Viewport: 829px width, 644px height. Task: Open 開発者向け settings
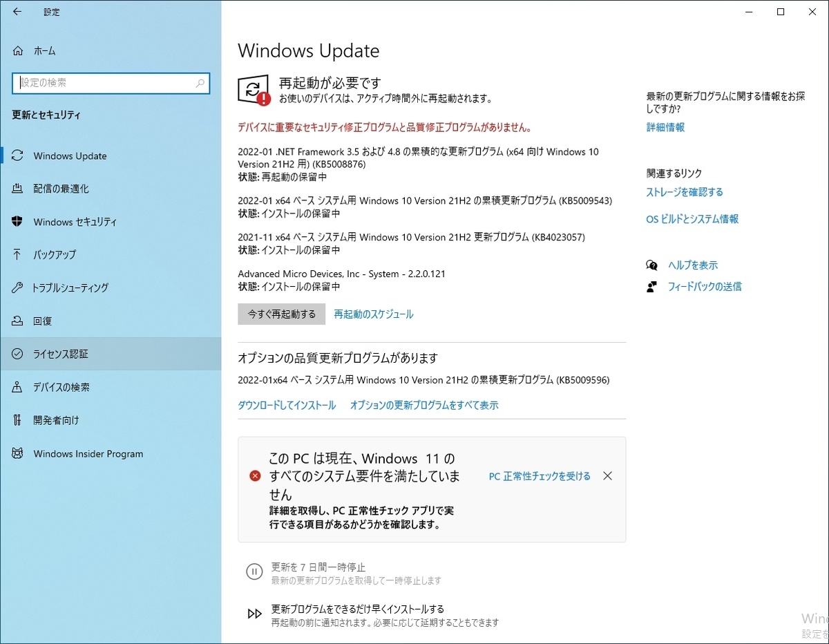point(111,420)
